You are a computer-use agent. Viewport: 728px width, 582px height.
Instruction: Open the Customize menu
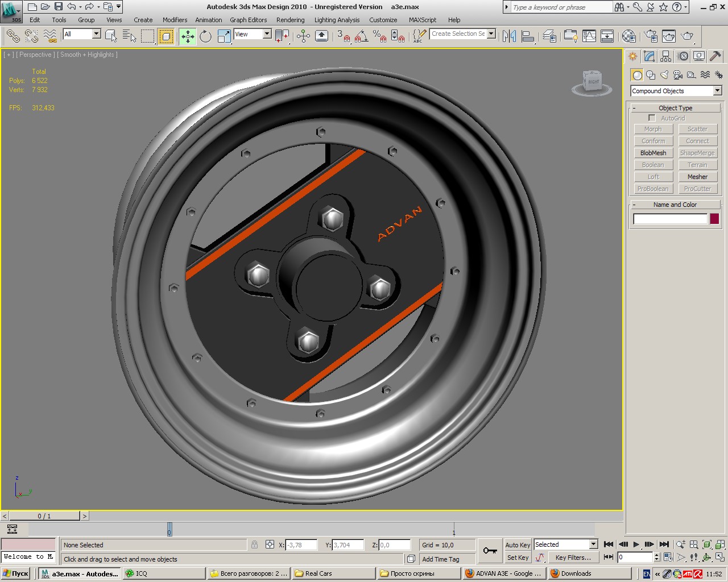point(383,20)
